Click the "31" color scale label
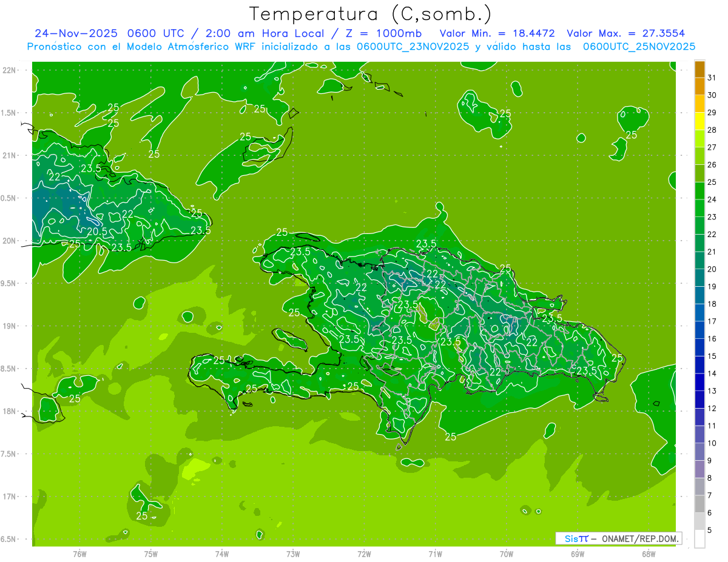 coord(712,78)
